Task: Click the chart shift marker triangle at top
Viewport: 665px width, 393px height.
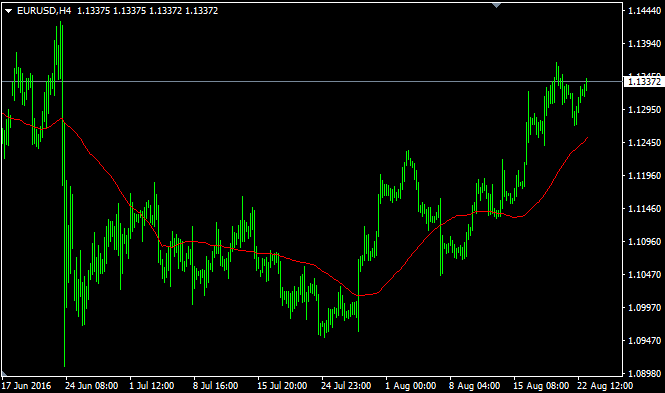Action: pyautogui.click(x=496, y=5)
